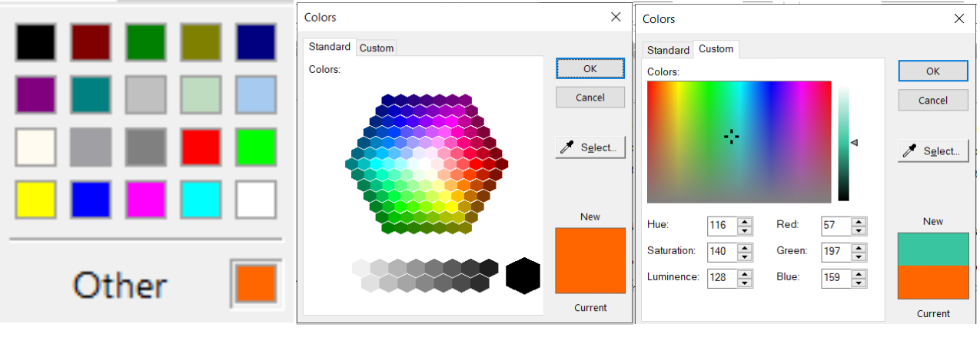Pick the magenta color swatch

[146, 200]
